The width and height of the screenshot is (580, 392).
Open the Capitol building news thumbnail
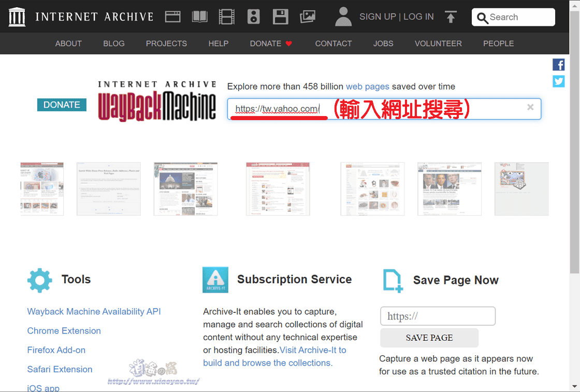tap(186, 188)
